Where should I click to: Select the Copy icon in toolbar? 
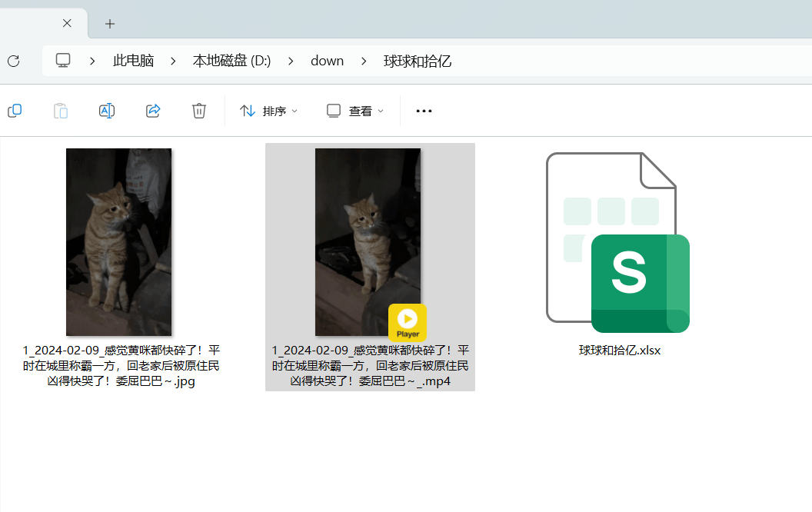pos(15,110)
